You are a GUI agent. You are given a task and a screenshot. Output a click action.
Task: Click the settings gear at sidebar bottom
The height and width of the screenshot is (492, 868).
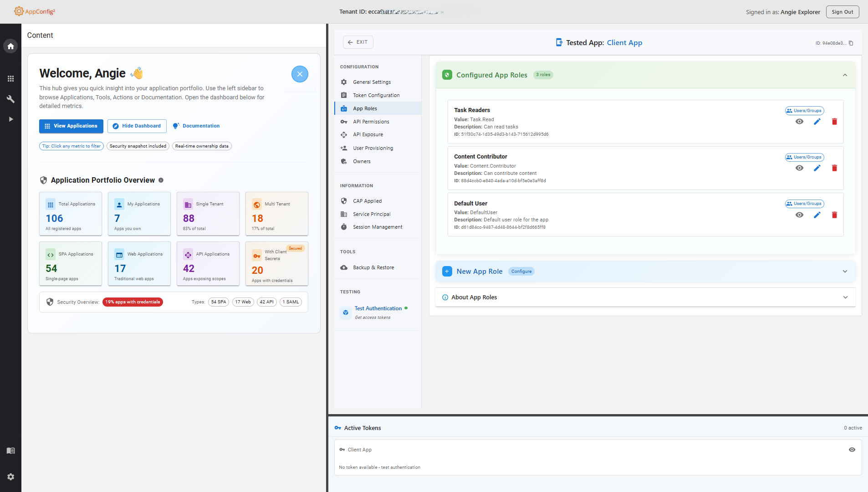click(10, 477)
